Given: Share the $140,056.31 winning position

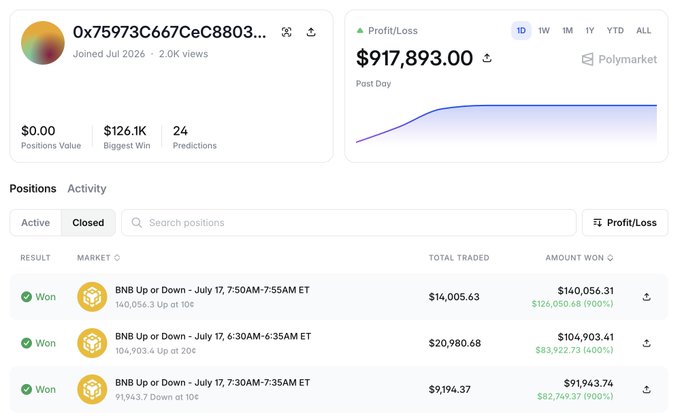Looking at the screenshot, I should [647, 297].
